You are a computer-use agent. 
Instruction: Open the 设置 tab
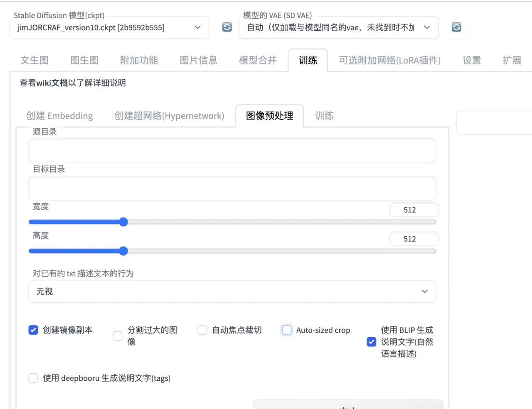click(x=471, y=60)
